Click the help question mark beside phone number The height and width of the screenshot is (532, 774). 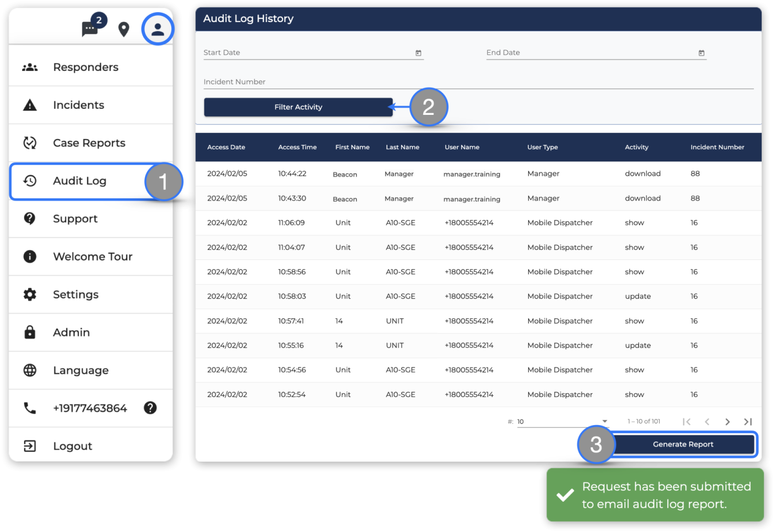point(150,408)
